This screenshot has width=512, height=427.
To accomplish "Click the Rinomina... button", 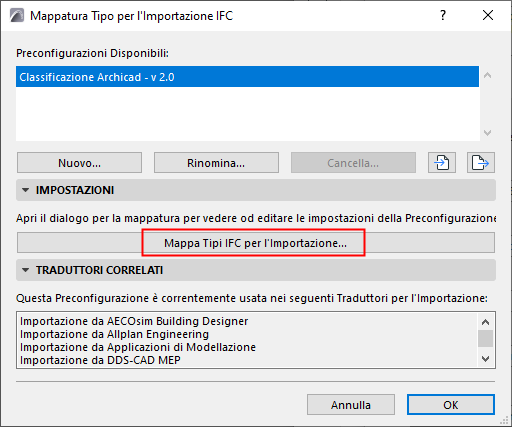I will coord(216,163).
